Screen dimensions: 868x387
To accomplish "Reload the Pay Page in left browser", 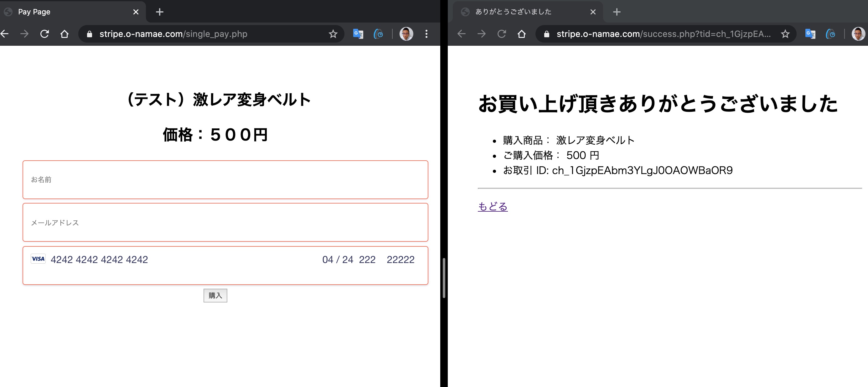I will [44, 34].
